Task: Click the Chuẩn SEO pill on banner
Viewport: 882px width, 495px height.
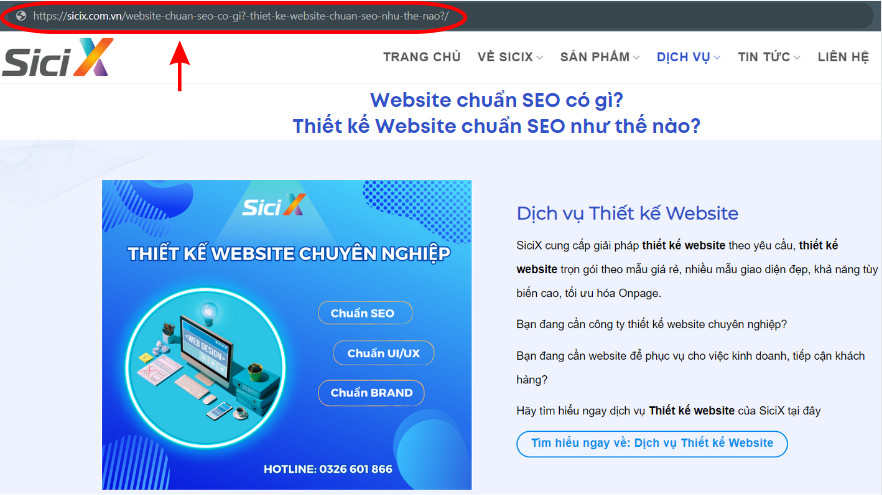Action: [365, 313]
